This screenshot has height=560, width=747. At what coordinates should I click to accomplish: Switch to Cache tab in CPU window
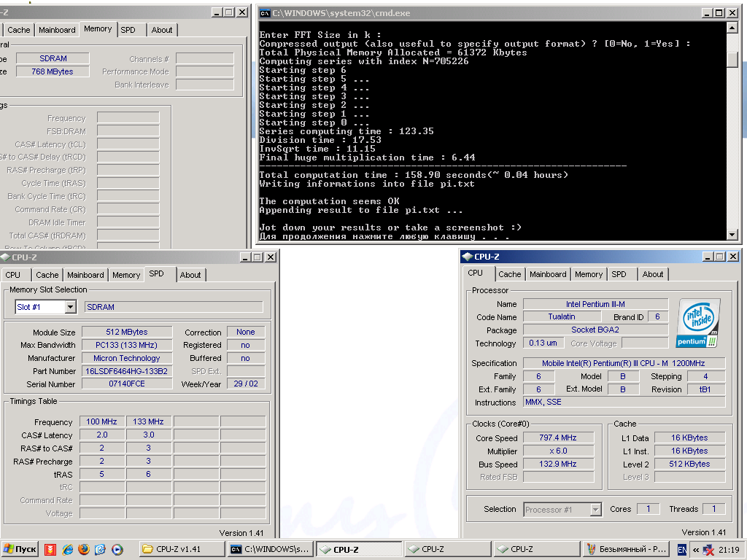coord(509,274)
